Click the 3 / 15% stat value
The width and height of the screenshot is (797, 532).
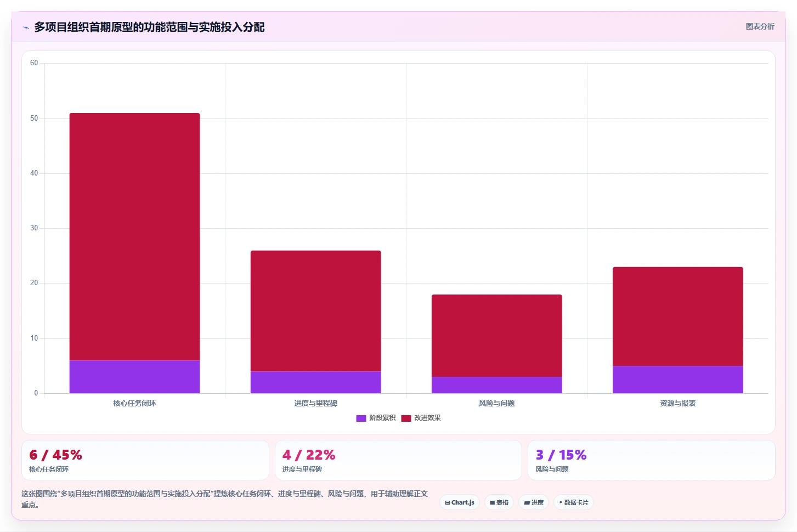[x=561, y=455]
